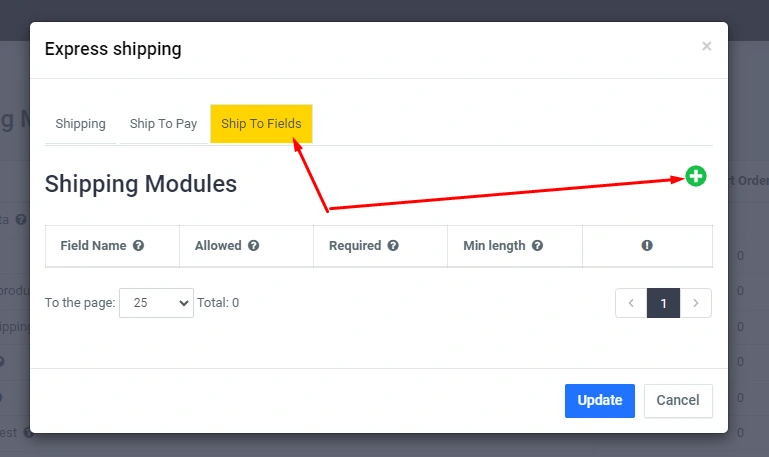Select page 1 in pagination

click(663, 302)
